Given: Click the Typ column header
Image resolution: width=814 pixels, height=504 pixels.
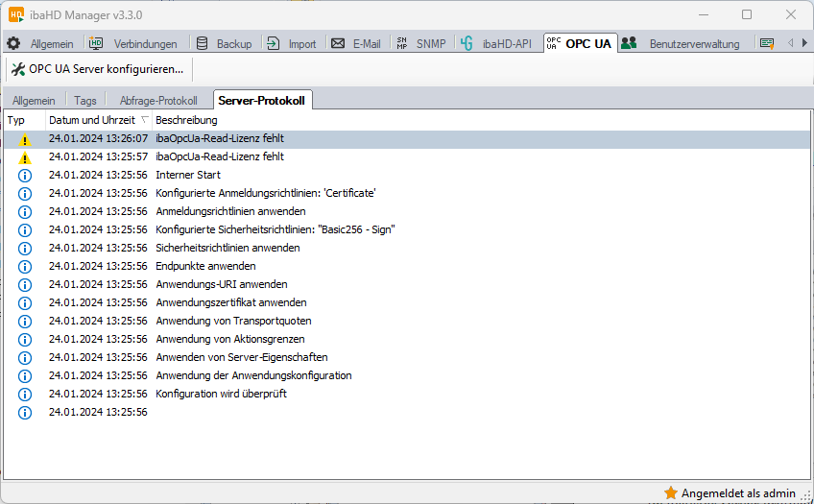Looking at the screenshot, I should (16, 120).
